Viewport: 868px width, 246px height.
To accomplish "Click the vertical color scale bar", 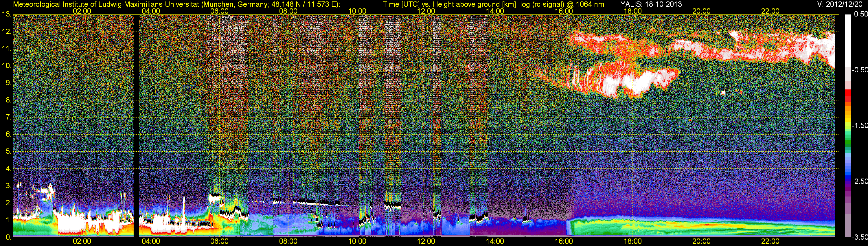I will (x=848, y=126).
